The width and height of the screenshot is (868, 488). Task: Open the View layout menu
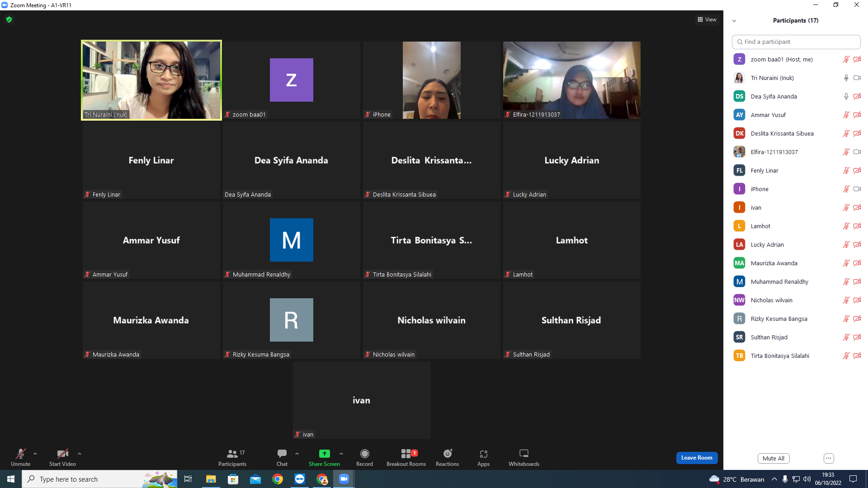(x=707, y=19)
